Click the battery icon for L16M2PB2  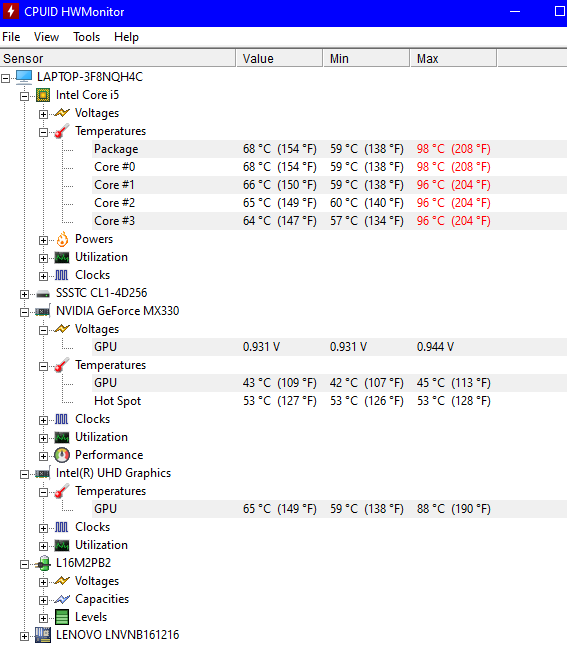click(x=43, y=563)
